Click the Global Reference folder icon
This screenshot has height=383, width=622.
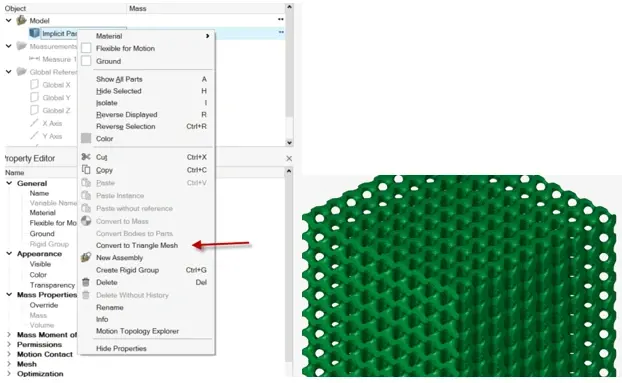click(x=21, y=72)
